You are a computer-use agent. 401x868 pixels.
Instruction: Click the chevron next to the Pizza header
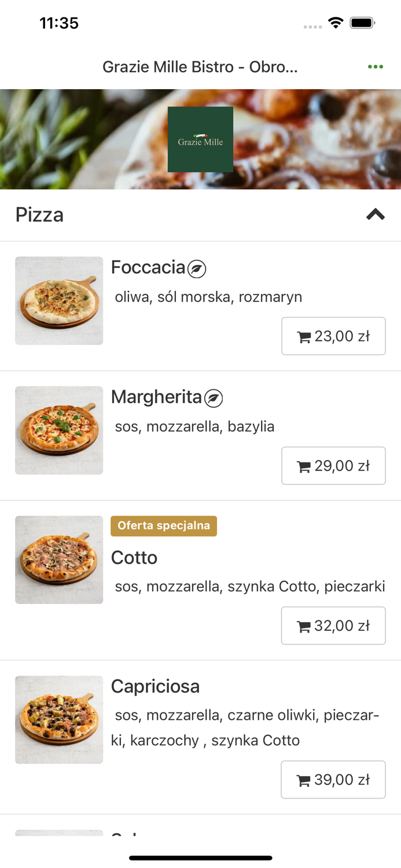tap(375, 215)
